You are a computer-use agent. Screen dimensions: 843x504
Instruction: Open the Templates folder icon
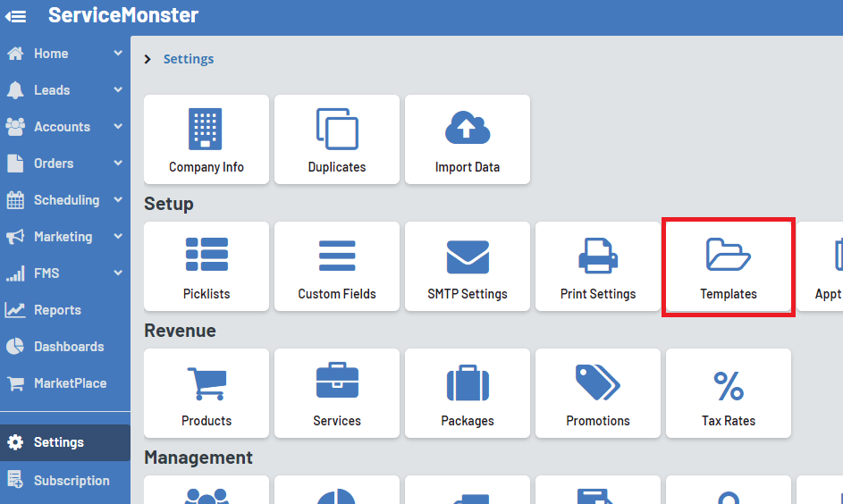728,255
